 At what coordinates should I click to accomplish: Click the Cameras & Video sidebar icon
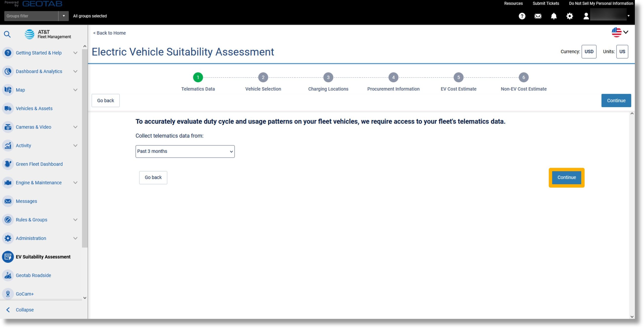point(8,127)
